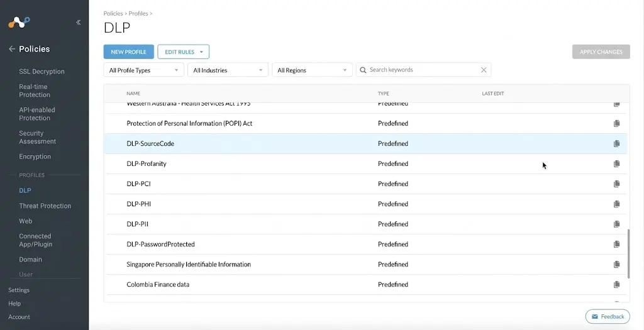Clone the DLP-PCI profile

click(616, 184)
